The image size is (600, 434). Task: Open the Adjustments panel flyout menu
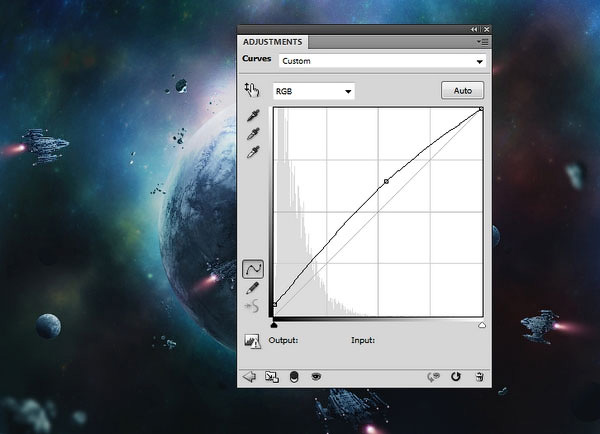(x=482, y=43)
